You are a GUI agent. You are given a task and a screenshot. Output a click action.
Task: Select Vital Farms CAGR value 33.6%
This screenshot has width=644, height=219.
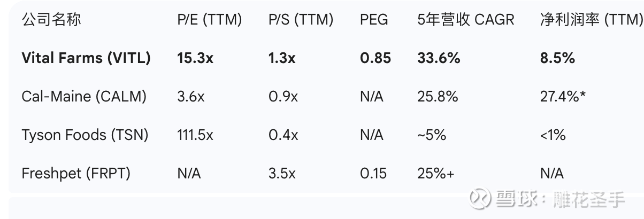tap(439, 58)
